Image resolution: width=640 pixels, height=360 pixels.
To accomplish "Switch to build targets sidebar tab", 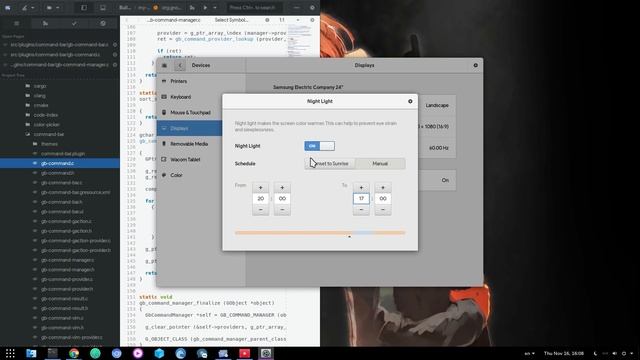I will (x=45, y=24).
